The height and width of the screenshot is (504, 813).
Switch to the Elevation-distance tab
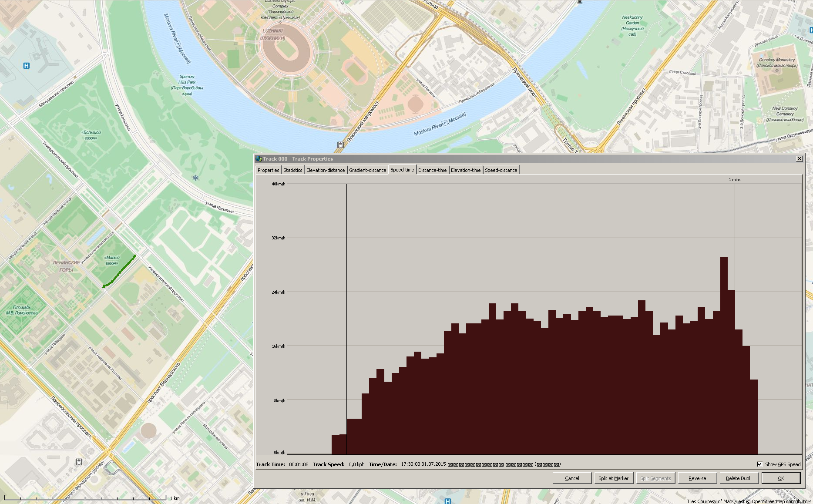tap(325, 170)
